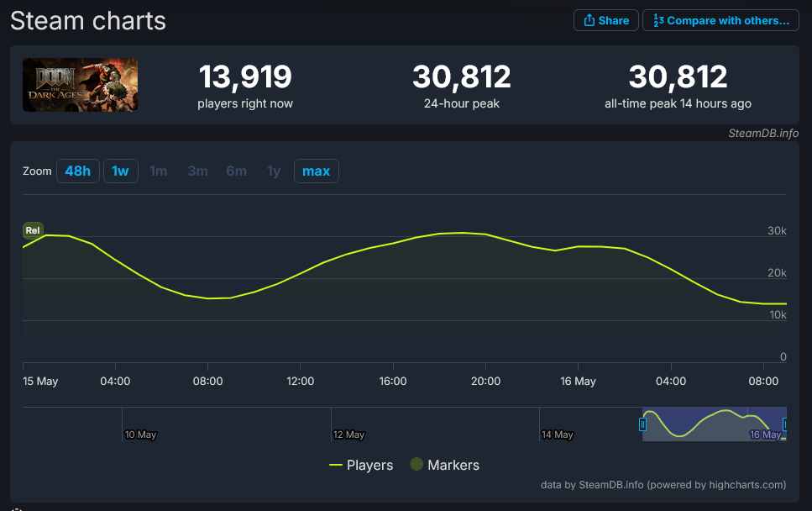Set zoom to max
The width and height of the screenshot is (812, 511).
[x=317, y=171]
